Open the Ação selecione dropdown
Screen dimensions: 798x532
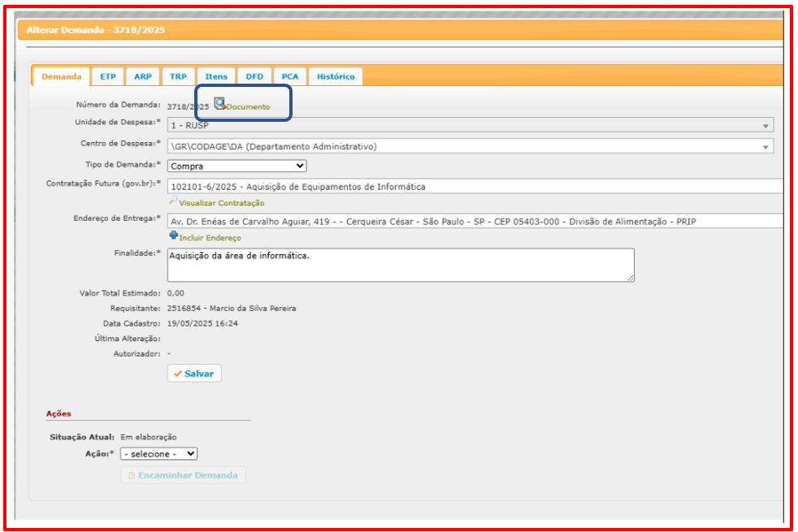coord(158,454)
